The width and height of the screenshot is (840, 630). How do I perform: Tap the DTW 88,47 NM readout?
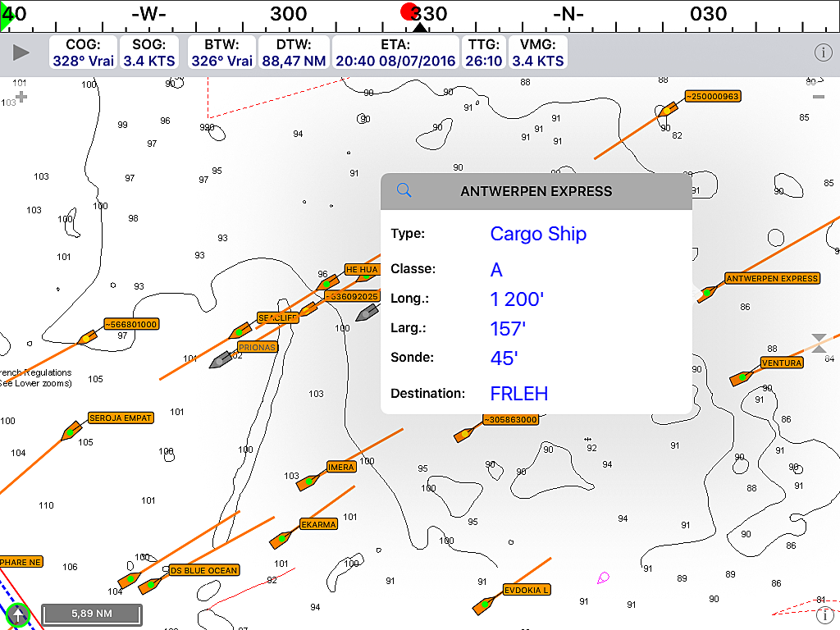[294, 52]
